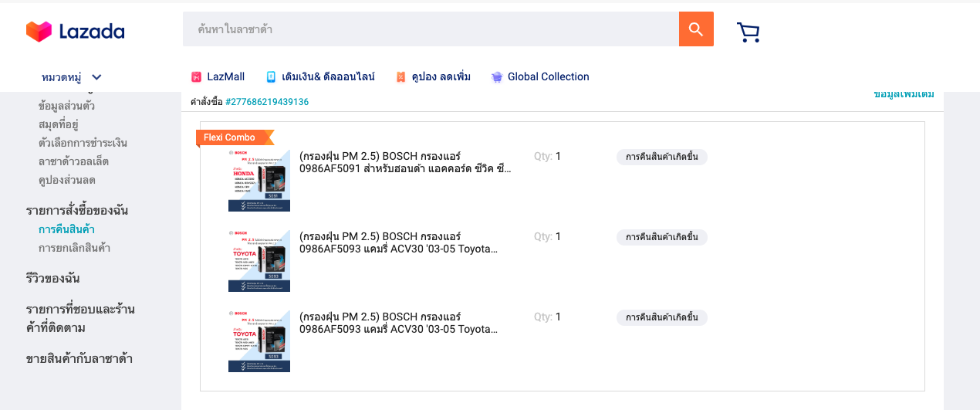This screenshot has height=410, width=980.
Task: Open รายการสั่งซื้อของฉัน section
Action: point(77,210)
